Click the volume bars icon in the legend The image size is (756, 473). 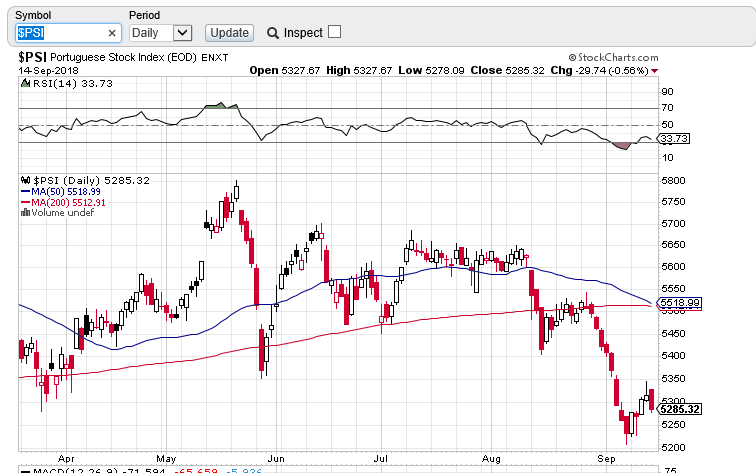26,213
